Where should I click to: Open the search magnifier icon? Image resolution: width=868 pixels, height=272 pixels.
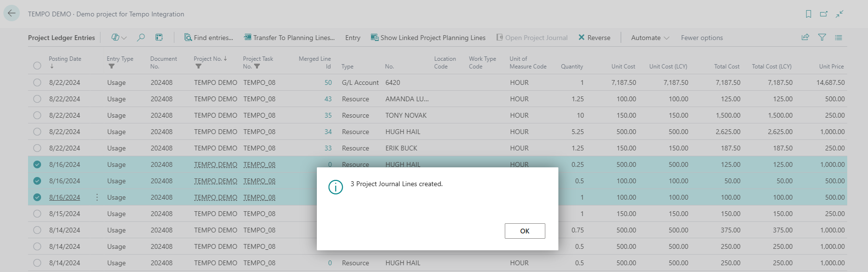[x=141, y=38]
